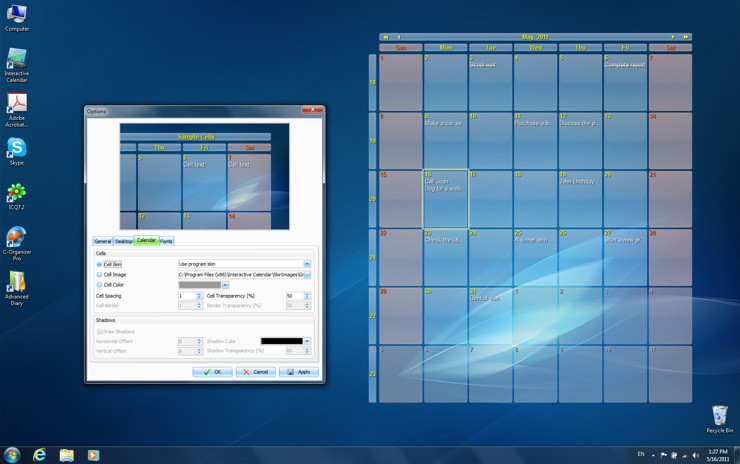Launch Windows Media Player from taskbar
Image resolution: width=740 pixels, height=464 pixels.
pyautogui.click(x=93, y=455)
